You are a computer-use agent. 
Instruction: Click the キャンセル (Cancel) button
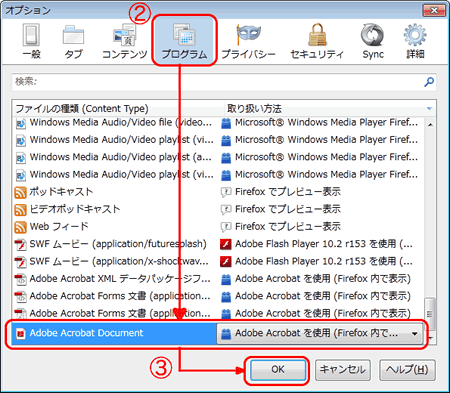coord(343,370)
